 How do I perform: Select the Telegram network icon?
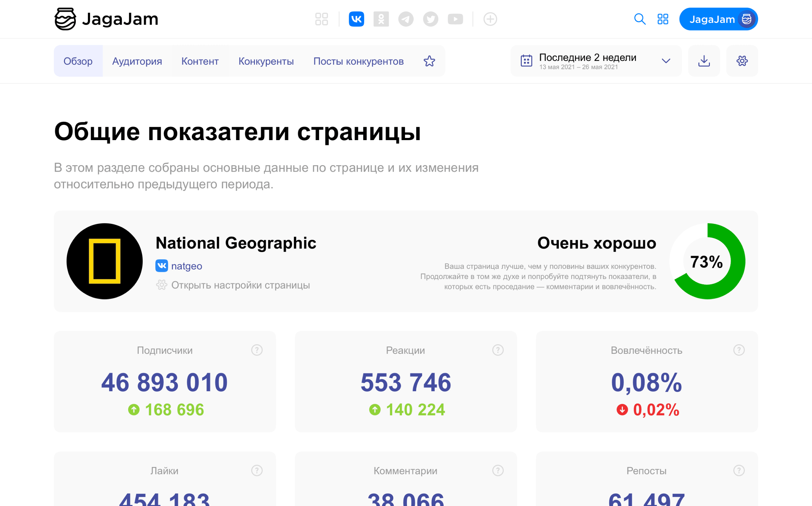coord(406,19)
